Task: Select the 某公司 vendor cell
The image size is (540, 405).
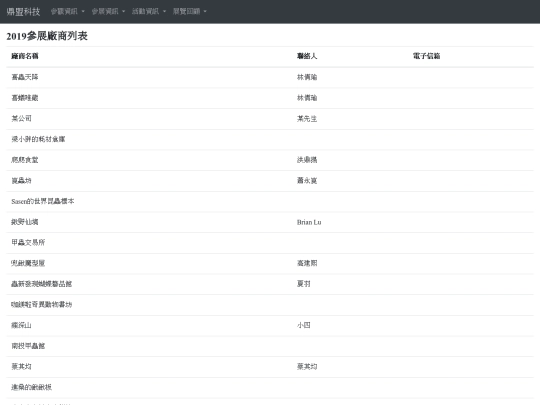Action: [21, 118]
